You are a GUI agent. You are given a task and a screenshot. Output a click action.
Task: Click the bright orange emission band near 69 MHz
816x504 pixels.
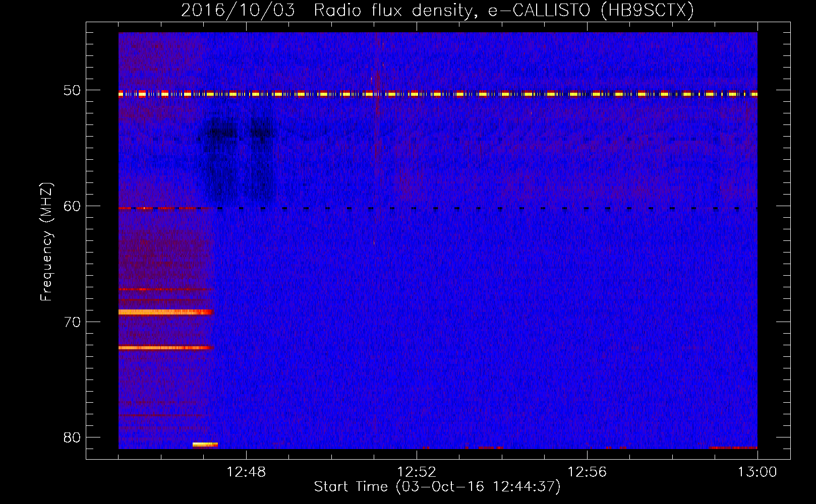166,312
